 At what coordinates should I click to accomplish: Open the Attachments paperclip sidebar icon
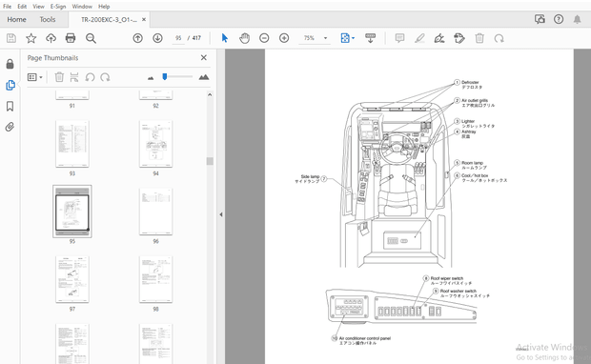pyautogui.click(x=10, y=127)
